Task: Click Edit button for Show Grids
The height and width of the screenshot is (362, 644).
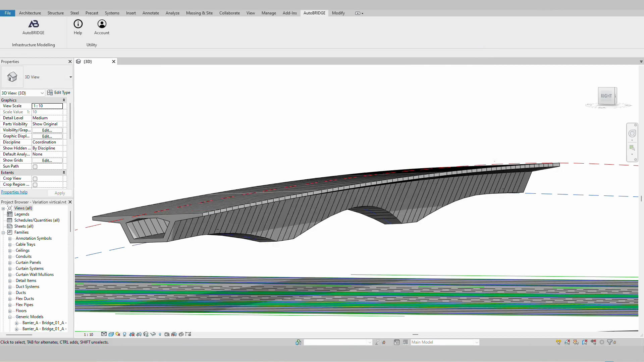Action: click(47, 161)
